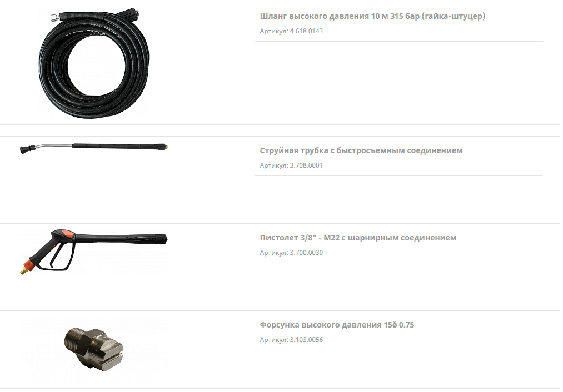This screenshot has height=392, width=563.
Task: Open 'Шланг высокого давления 10 м 315 бар' title
Action: (x=372, y=16)
